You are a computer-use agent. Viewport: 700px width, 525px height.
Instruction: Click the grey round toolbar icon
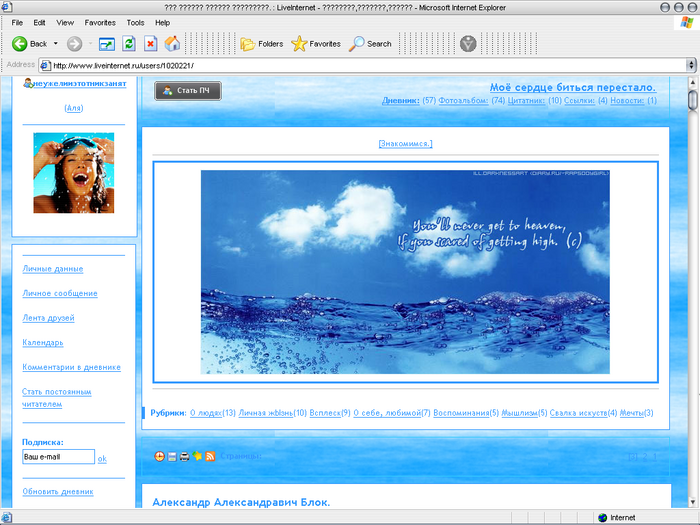pyautogui.click(x=468, y=44)
